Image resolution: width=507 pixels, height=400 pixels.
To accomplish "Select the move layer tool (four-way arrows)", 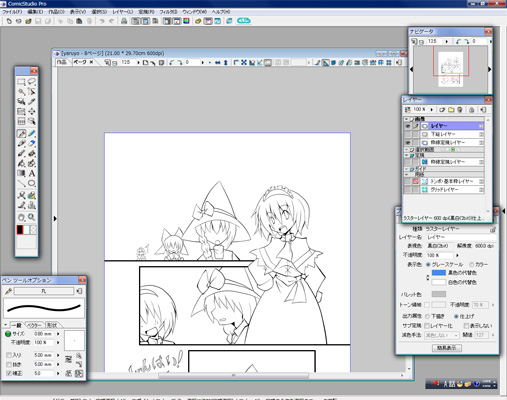I will coord(32,111).
